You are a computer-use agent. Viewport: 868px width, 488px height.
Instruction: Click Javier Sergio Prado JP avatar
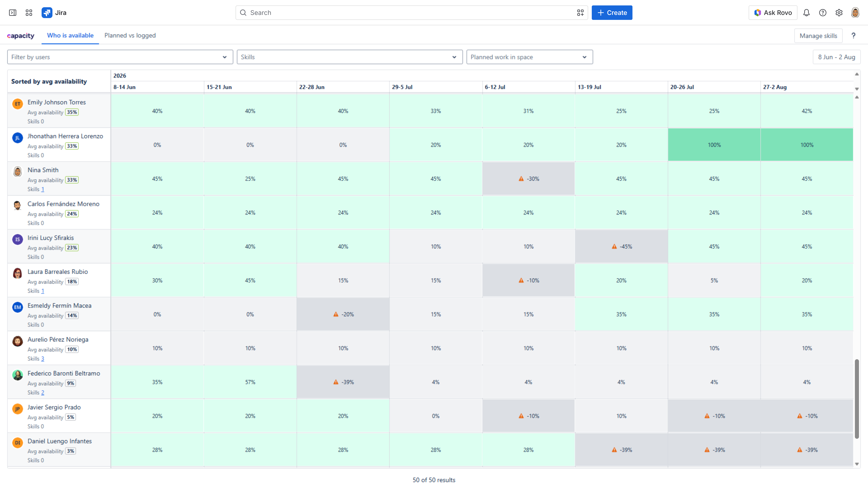[x=18, y=409]
